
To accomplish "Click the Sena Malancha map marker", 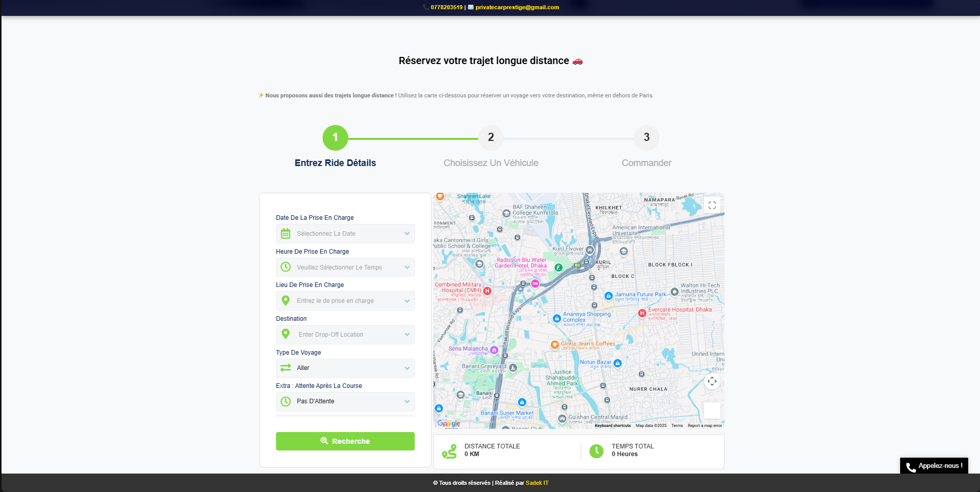I will [x=494, y=350].
